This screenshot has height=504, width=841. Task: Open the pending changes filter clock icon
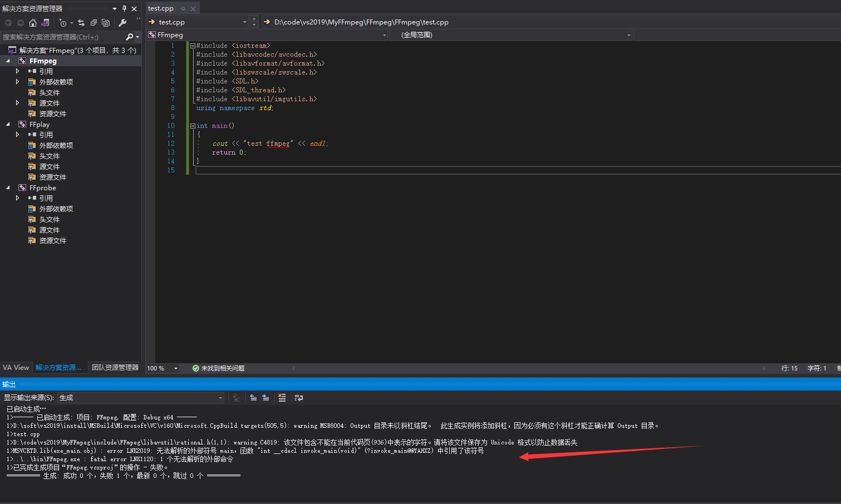63,23
